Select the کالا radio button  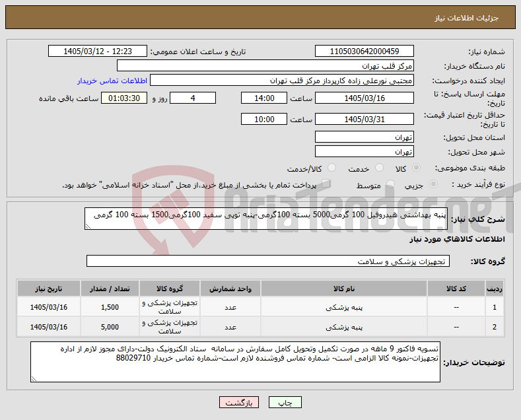pyautogui.click(x=416, y=168)
